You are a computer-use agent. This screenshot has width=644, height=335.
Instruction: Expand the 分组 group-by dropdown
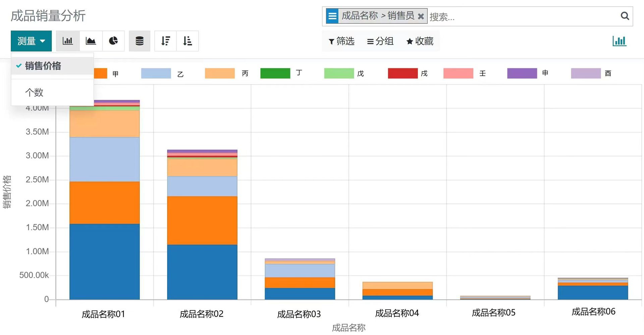(x=380, y=41)
